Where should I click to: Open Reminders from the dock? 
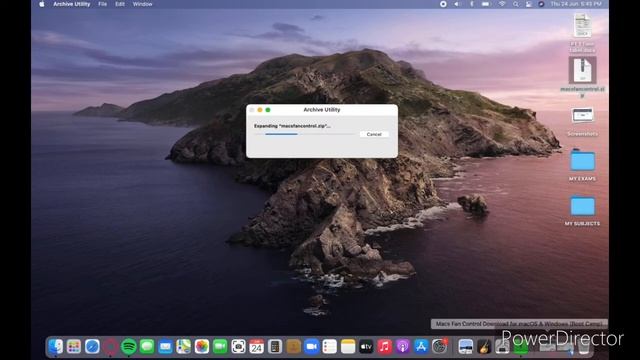pos(329,347)
